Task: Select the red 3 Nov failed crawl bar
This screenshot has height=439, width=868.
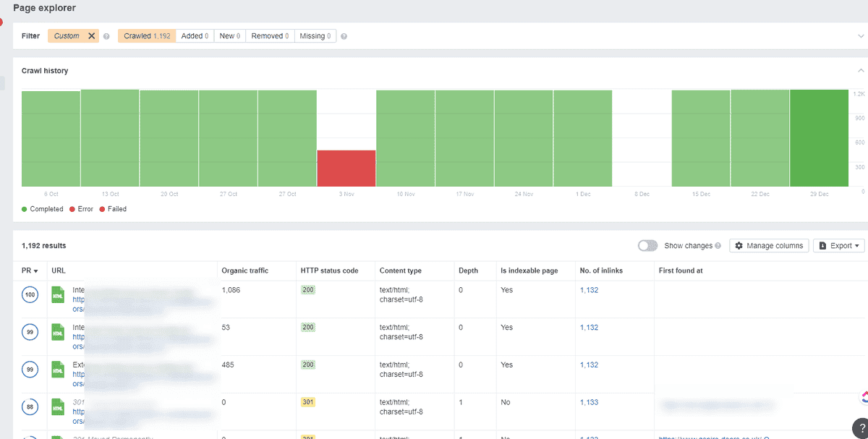Action: [x=346, y=169]
